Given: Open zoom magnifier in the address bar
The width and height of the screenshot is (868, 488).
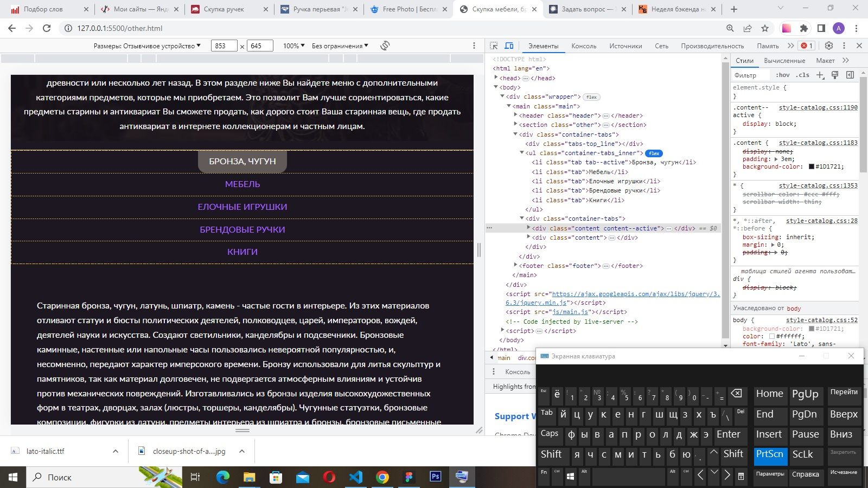Looking at the screenshot, I should [x=730, y=28].
